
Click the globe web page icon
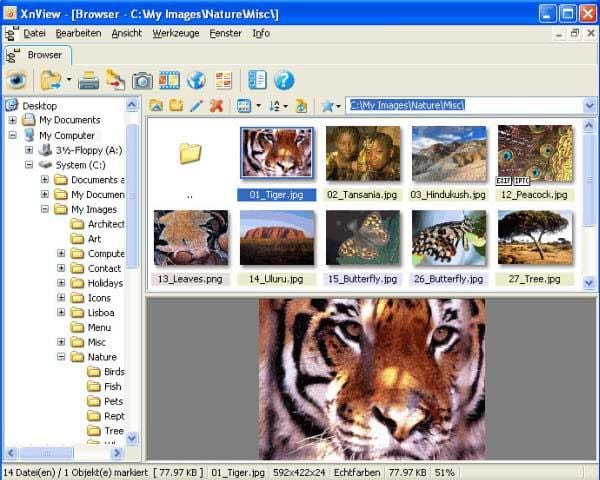[196, 80]
